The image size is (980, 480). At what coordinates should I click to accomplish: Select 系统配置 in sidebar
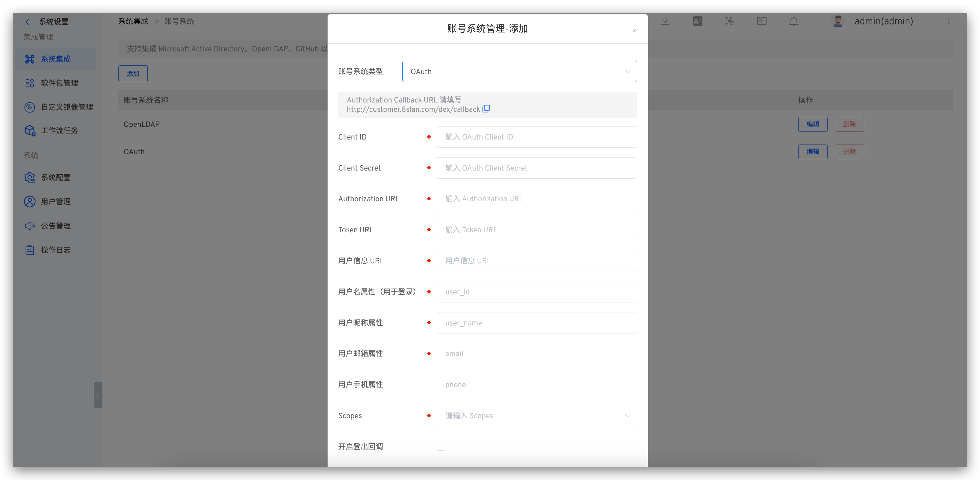(x=56, y=178)
